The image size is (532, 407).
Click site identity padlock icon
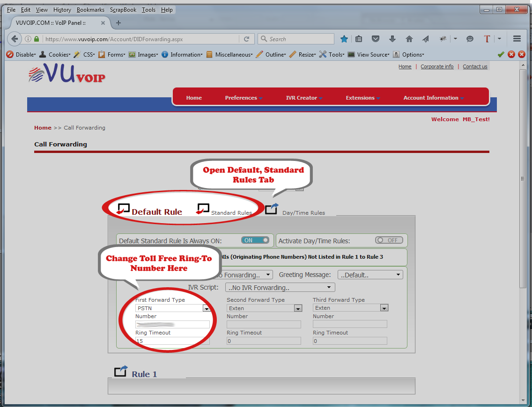coord(37,39)
